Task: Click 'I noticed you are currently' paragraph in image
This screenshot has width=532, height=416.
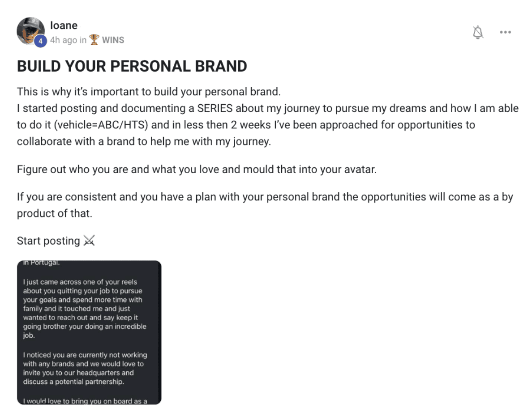Action: (85, 368)
